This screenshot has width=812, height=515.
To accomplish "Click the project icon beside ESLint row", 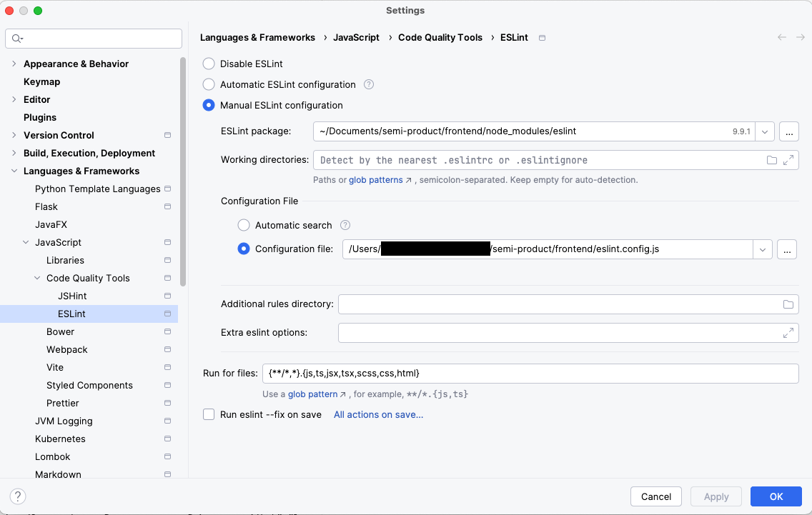I will point(167,314).
